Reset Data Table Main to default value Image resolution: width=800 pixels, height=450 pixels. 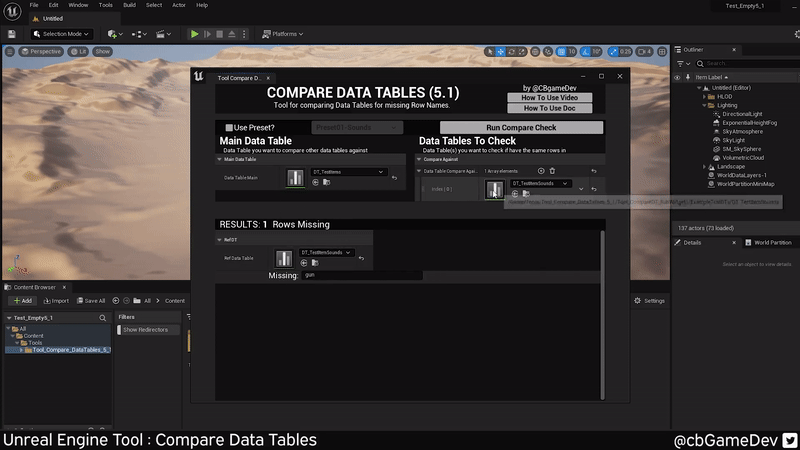(395, 178)
